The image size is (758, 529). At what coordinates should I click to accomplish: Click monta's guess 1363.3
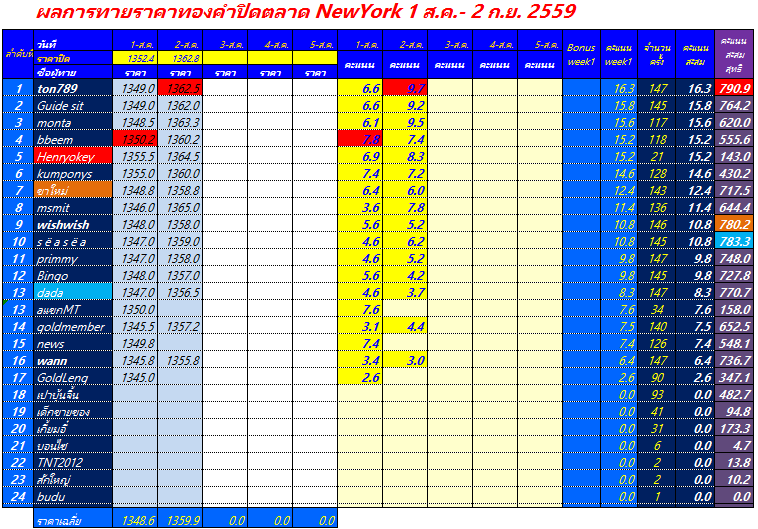tap(180, 122)
